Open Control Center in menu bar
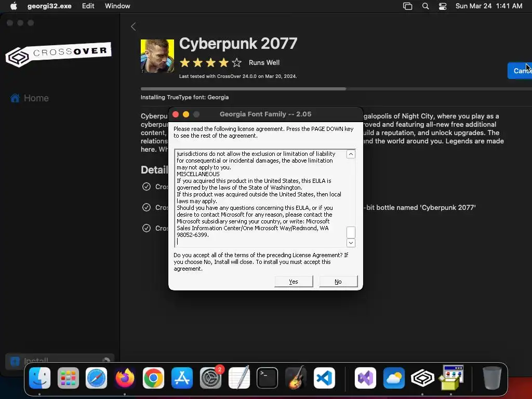The width and height of the screenshot is (532, 399). tap(443, 6)
